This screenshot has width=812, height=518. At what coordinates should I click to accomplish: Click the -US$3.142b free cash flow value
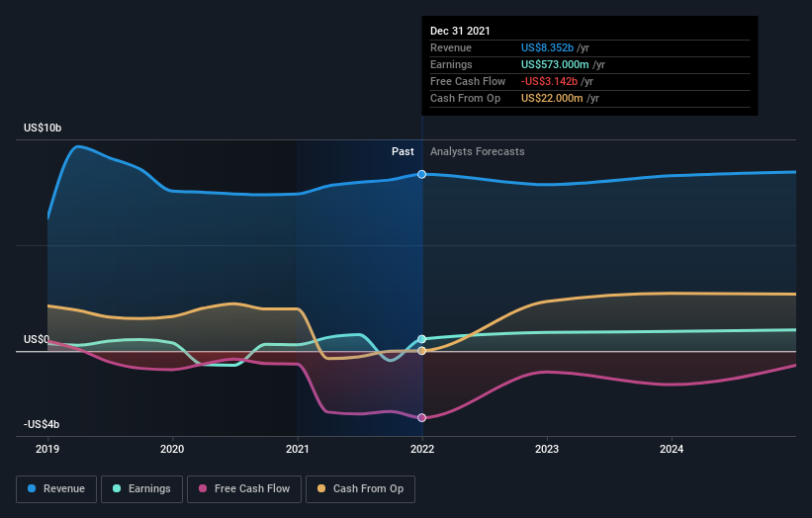tap(550, 81)
